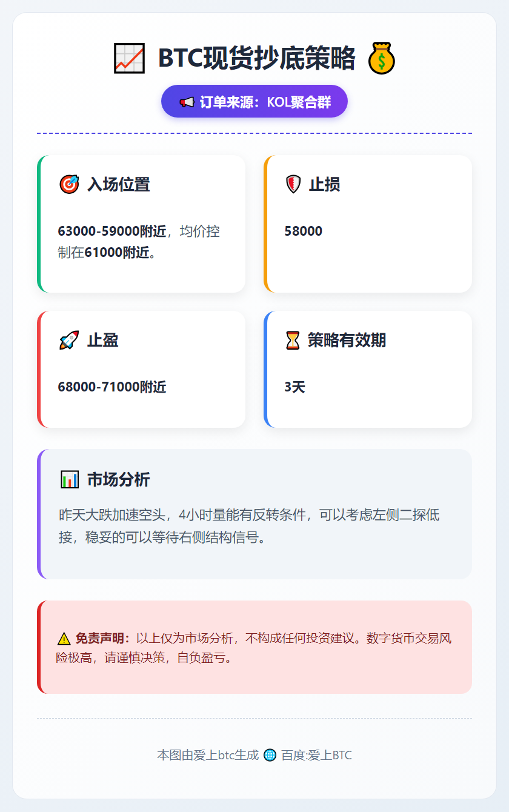
Task: Click the bold 免责声明 label
Action: (103, 638)
